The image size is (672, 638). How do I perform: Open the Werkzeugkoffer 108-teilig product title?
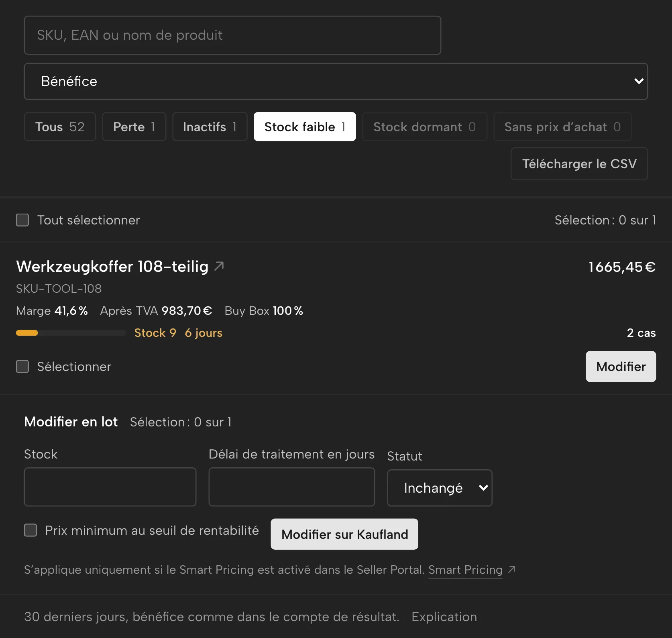point(112,267)
